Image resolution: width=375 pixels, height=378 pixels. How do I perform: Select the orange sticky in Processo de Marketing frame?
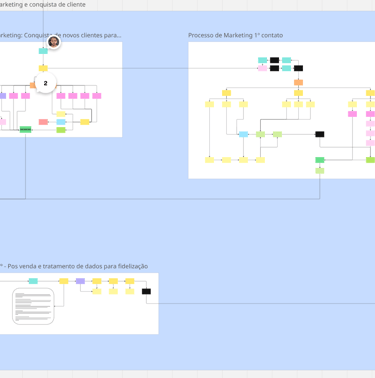point(299,82)
